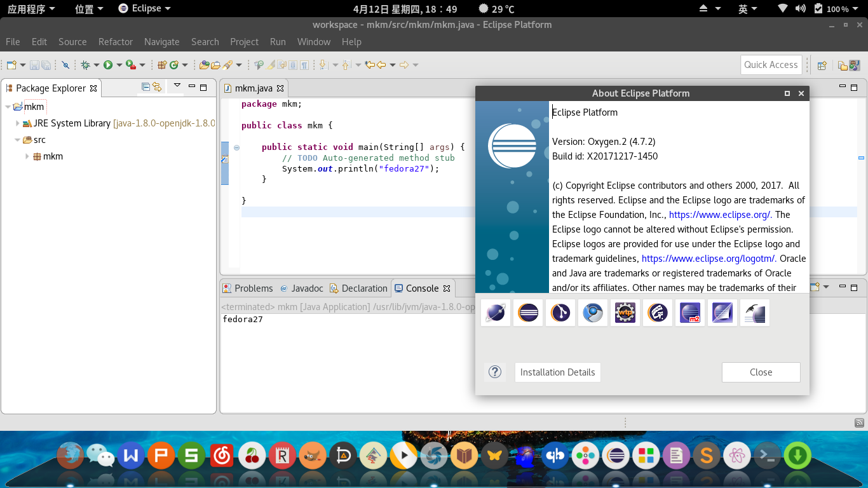Open the 位置 places menu
This screenshot has width=868, height=488.
coord(89,9)
